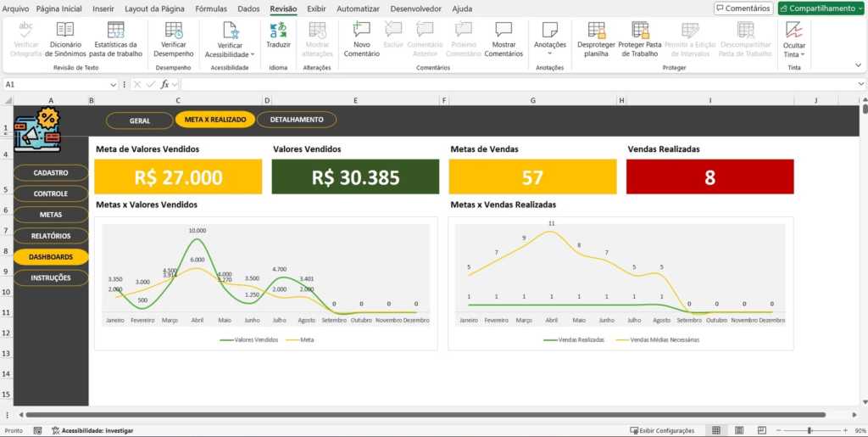Click the Verificar Desempenho icon

pyautogui.click(x=174, y=31)
